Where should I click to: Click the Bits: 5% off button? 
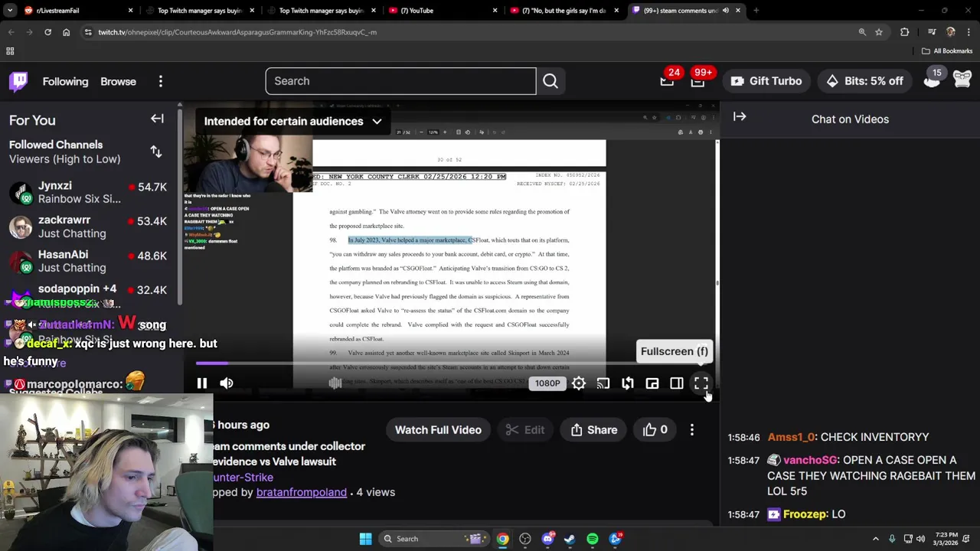coord(864,81)
